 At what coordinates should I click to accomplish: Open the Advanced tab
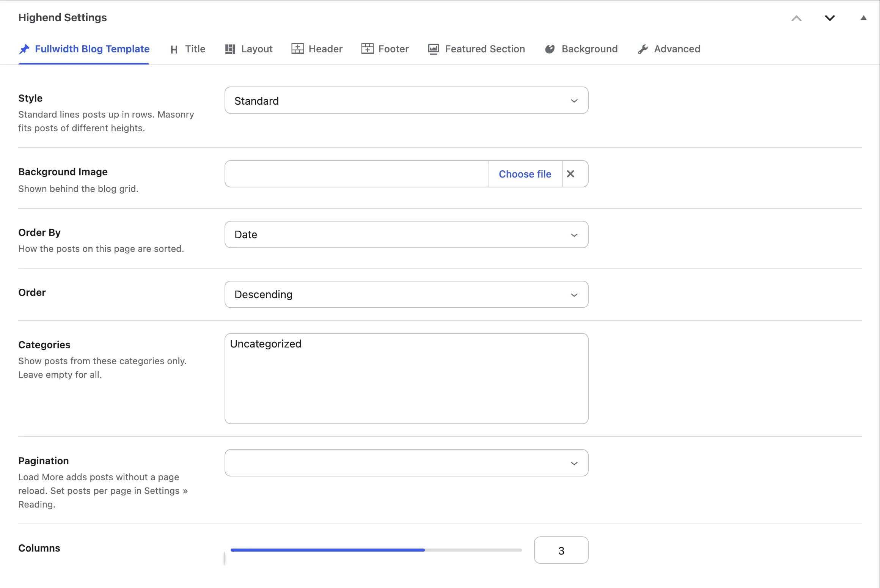[669, 49]
